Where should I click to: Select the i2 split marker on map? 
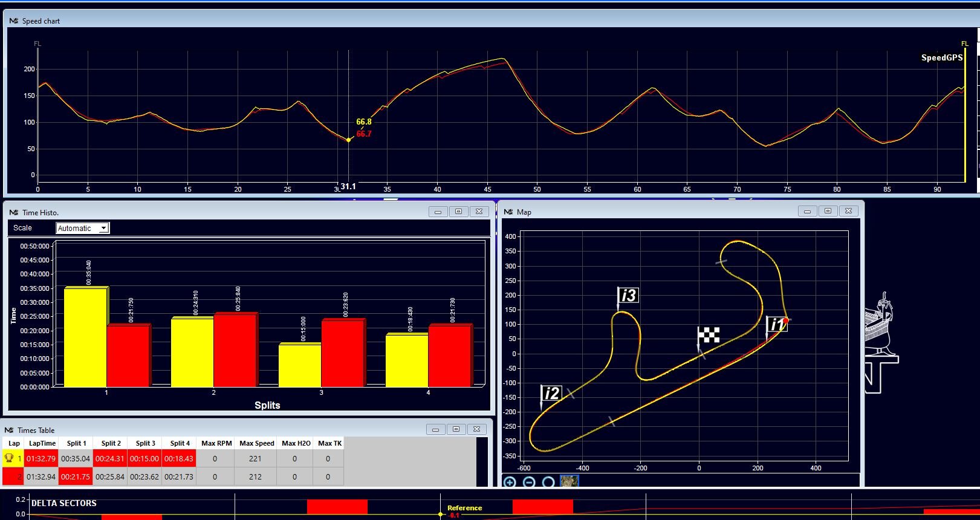click(551, 394)
